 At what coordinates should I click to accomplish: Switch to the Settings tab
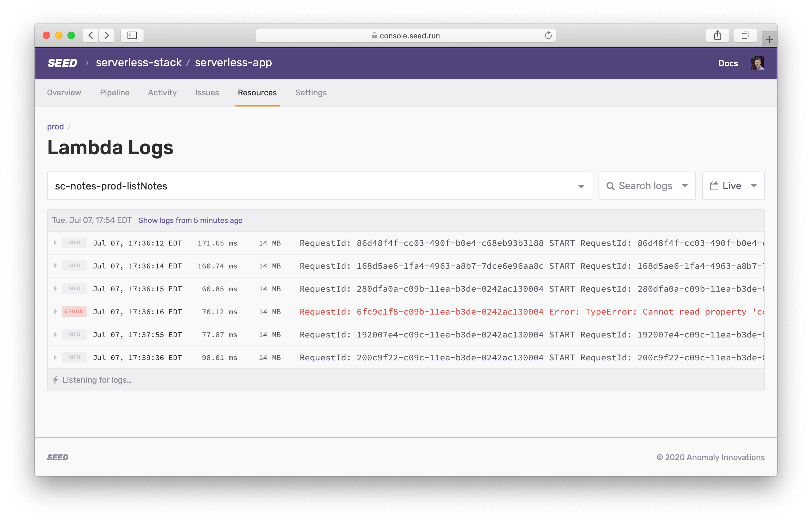pos(311,93)
